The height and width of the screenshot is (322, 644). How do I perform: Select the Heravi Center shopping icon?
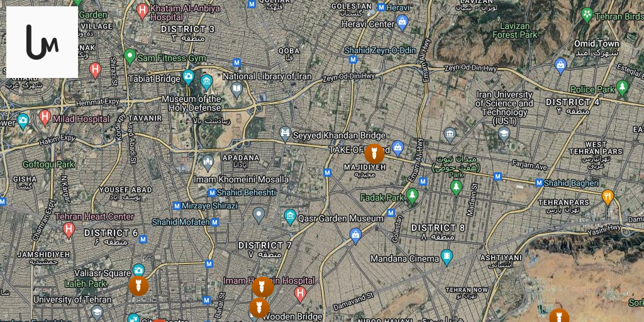(x=402, y=22)
